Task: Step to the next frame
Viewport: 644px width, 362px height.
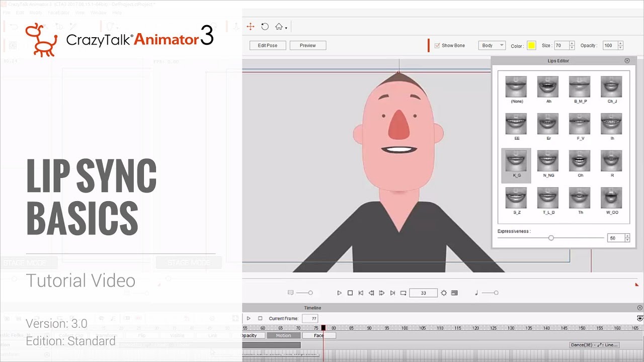Action: (x=382, y=293)
